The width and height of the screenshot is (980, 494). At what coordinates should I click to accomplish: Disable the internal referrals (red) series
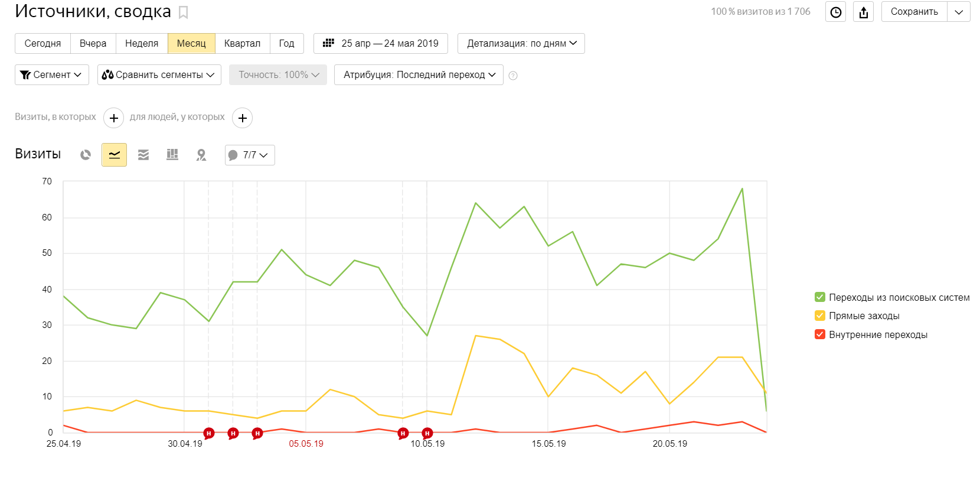pos(820,334)
